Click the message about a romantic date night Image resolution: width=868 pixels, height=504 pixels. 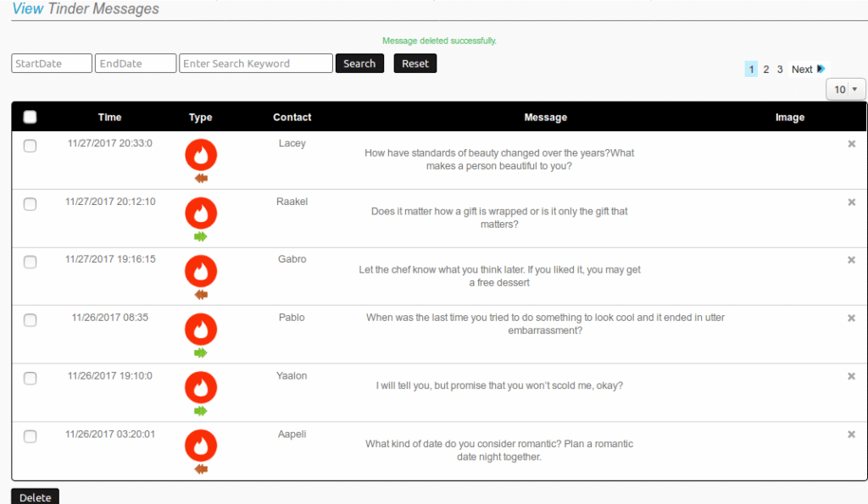point(499,451)
